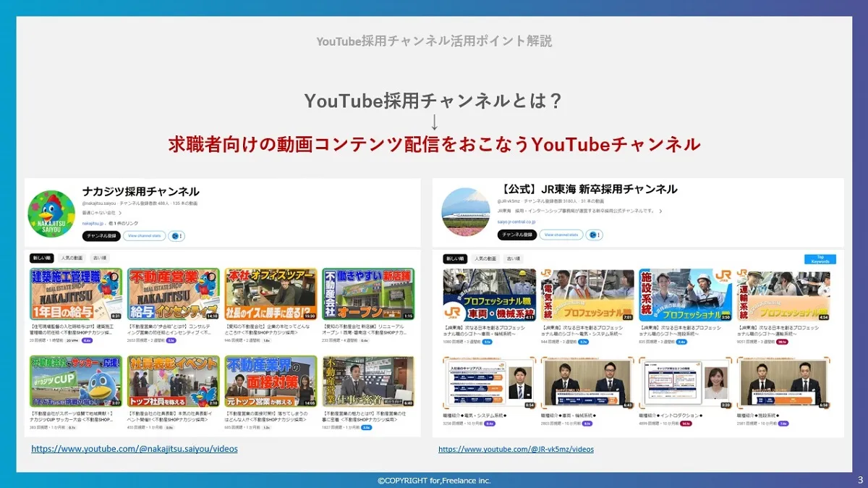Select 新しい順 tab on ナカジツ channel

point(41,258)
